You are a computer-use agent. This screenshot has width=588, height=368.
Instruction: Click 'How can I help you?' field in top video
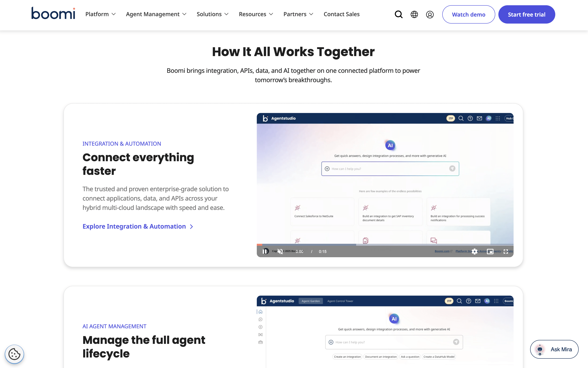[390, 169]
